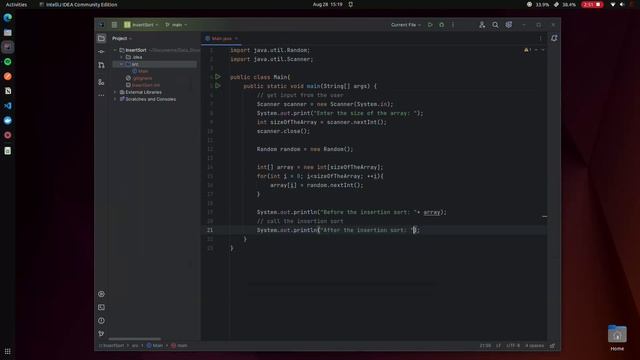Run main method from gutter arrow
The image size is (640, 360).
[218, 86]
